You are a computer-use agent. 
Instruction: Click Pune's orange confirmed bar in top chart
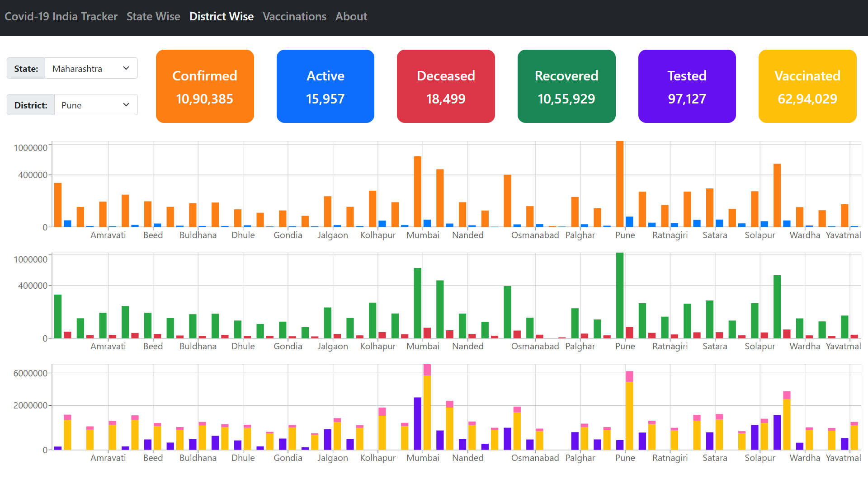coord(620,185)
